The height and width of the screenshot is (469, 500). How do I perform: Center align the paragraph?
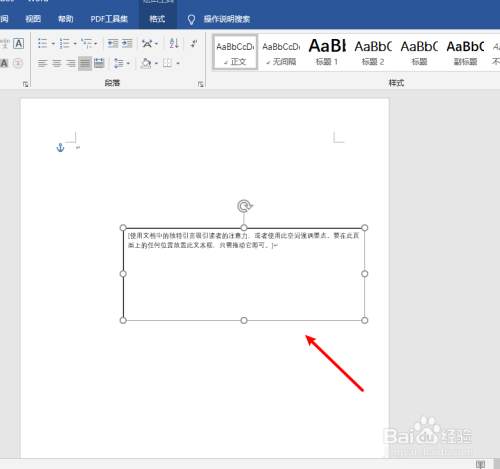coord(57,63)
